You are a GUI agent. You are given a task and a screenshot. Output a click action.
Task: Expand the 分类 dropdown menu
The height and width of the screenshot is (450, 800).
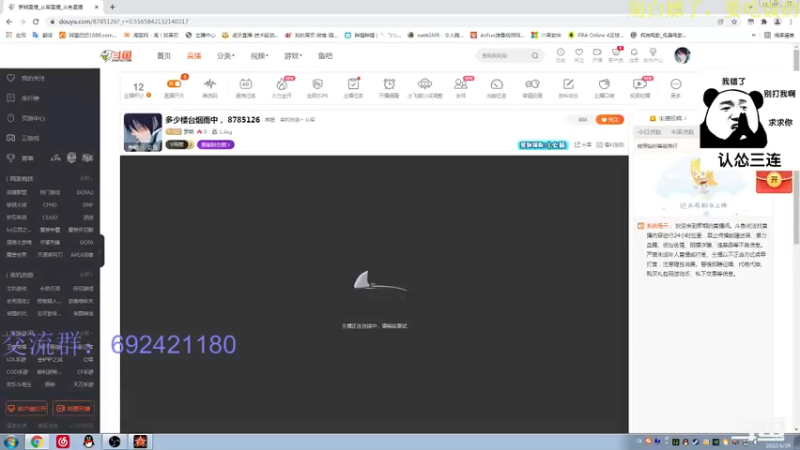225,56
